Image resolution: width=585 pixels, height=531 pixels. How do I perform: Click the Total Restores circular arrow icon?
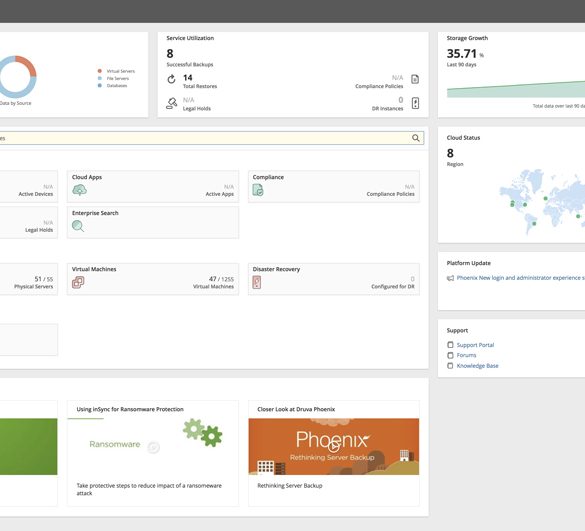pos(171,79)
